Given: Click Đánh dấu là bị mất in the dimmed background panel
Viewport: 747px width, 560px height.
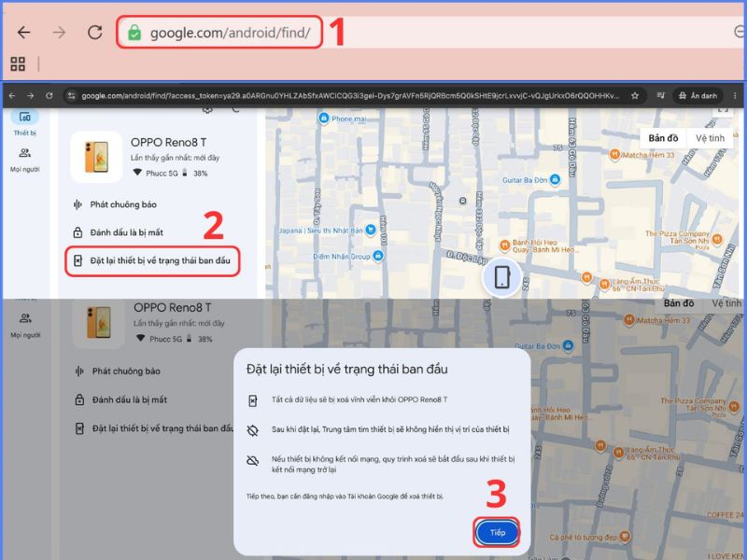Looking at the screenshot, I should (130, 399).
